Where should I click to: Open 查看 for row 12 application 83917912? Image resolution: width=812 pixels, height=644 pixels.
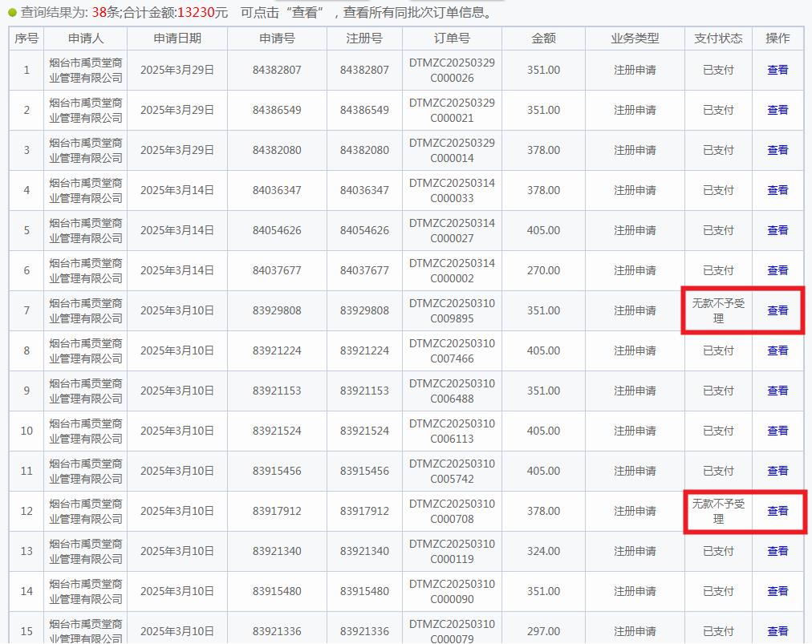777,511
